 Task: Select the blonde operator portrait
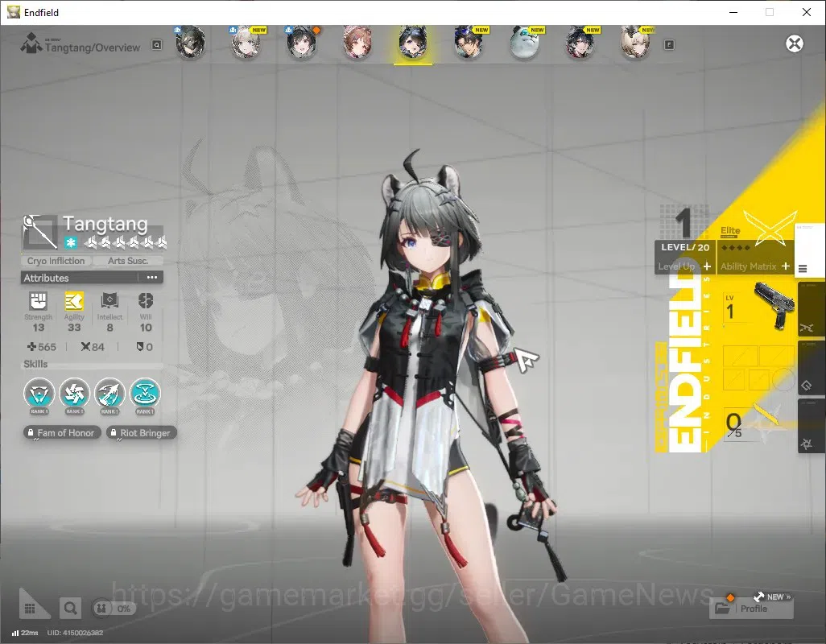tap(635, 43)
